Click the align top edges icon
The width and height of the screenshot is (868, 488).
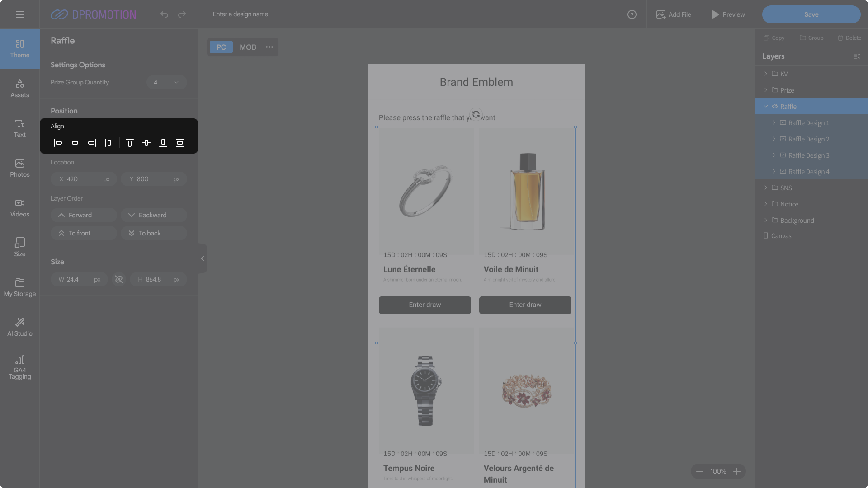point(129,143)
